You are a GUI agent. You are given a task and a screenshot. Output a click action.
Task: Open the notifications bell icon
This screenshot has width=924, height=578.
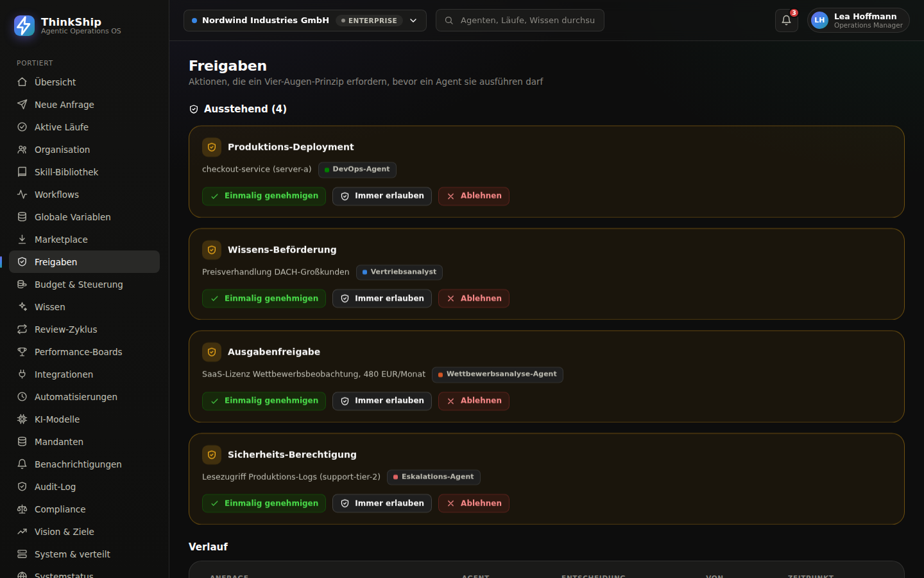click(x=786, y=21)
